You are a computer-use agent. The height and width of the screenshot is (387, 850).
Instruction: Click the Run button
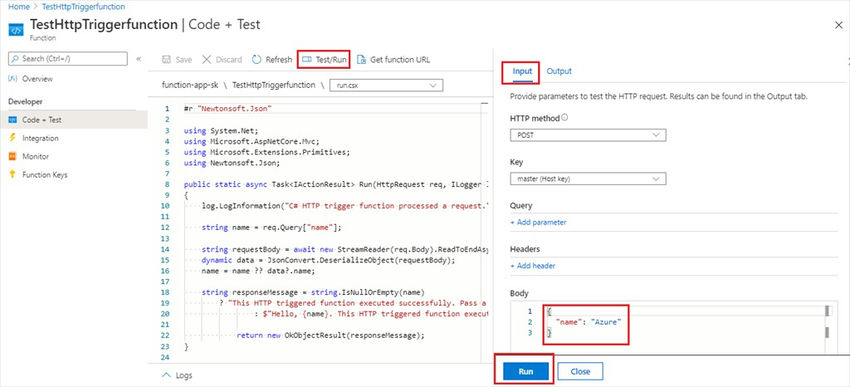(x=526, y=371)
